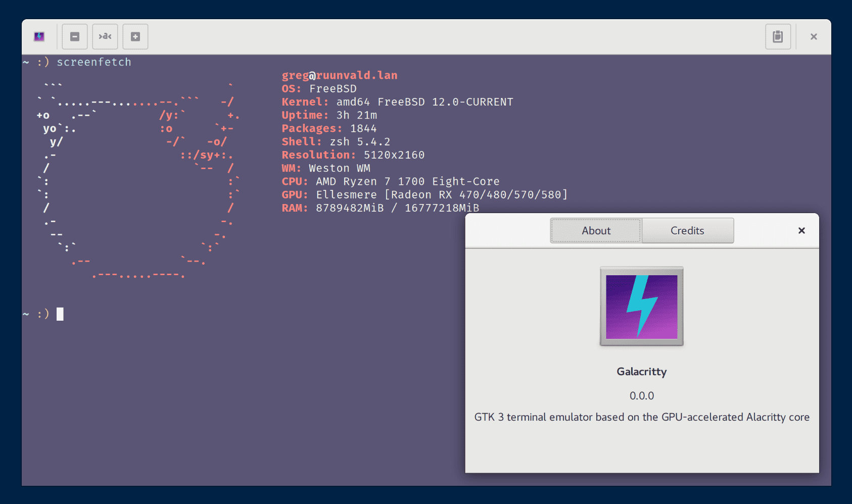Click the Galacritty app icon in header bar
852x504 pixels.
39,36
